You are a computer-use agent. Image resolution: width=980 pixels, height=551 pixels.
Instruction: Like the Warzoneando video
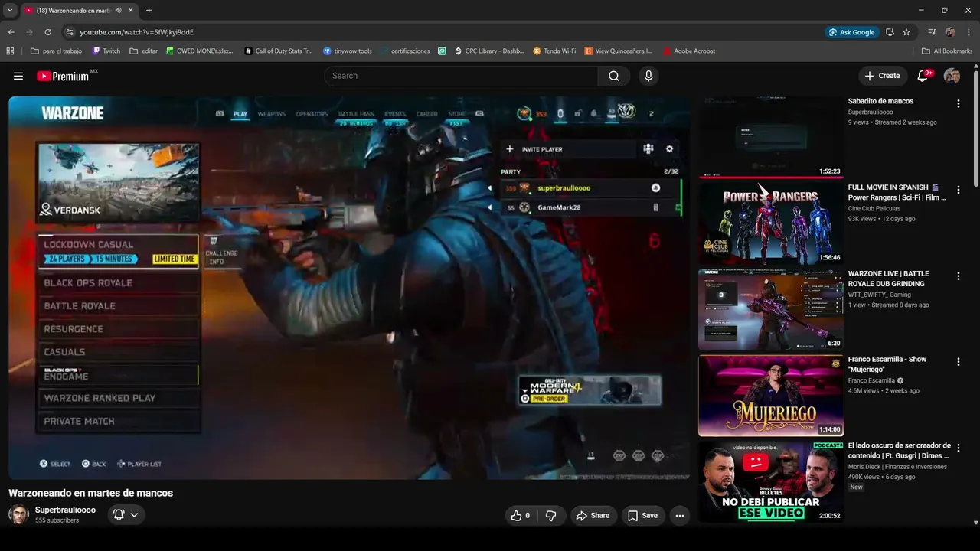521,516
